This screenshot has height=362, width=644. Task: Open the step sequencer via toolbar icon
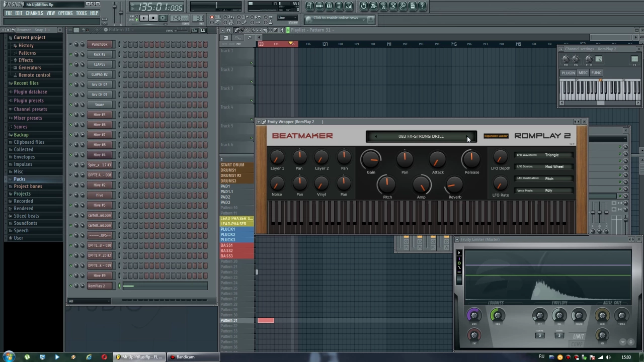coord(319,6)
